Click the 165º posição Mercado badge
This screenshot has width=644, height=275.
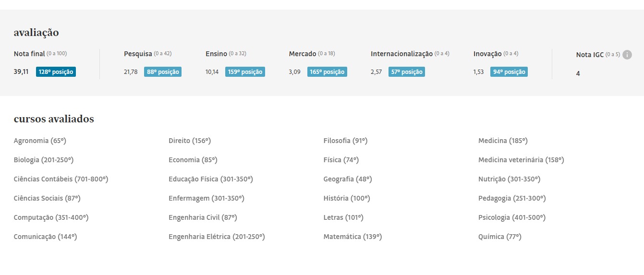pyautogui.click(x=327, y=72)
